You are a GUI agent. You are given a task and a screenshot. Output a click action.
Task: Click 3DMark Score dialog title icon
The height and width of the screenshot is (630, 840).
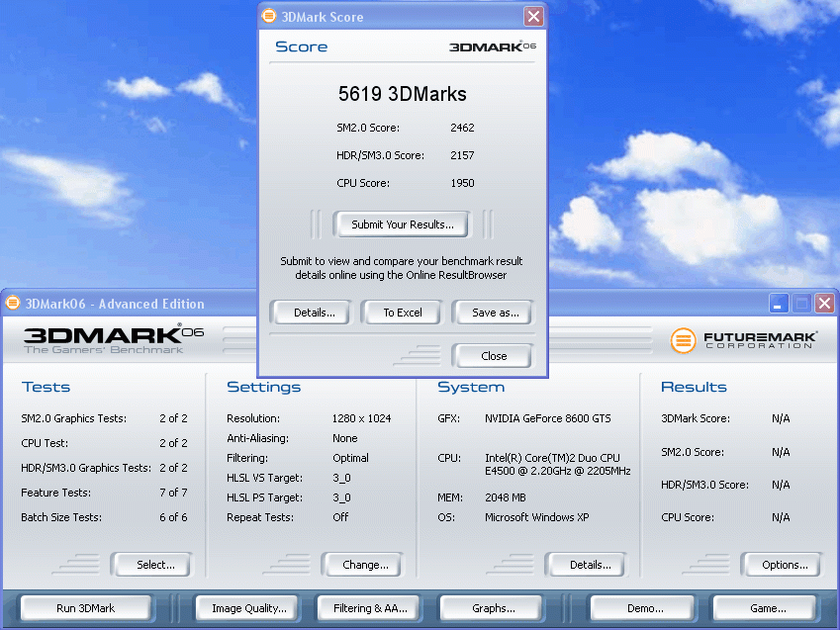pyautogui.click(x=269, y=16)
